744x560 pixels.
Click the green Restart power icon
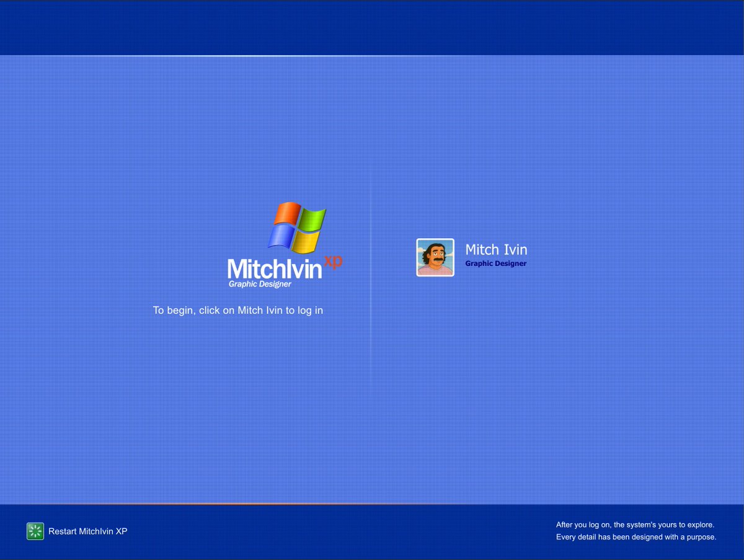(35, 531)
